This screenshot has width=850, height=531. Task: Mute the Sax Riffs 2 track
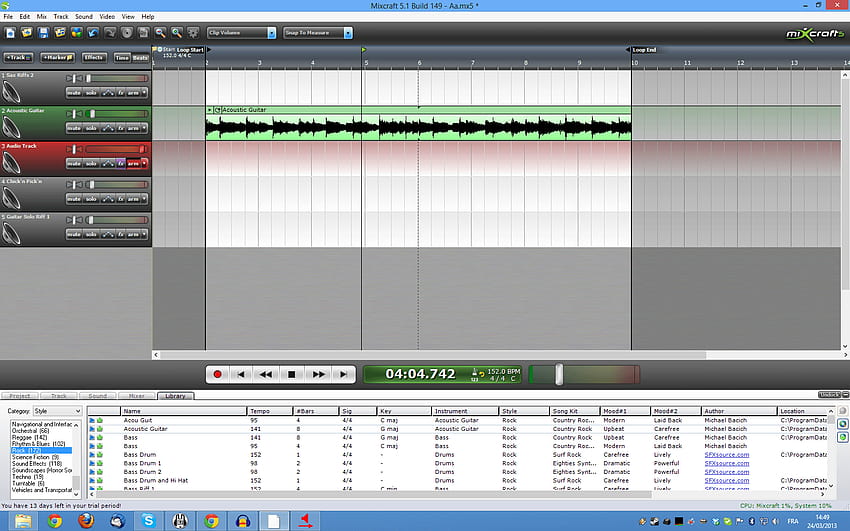pos(74,93)
